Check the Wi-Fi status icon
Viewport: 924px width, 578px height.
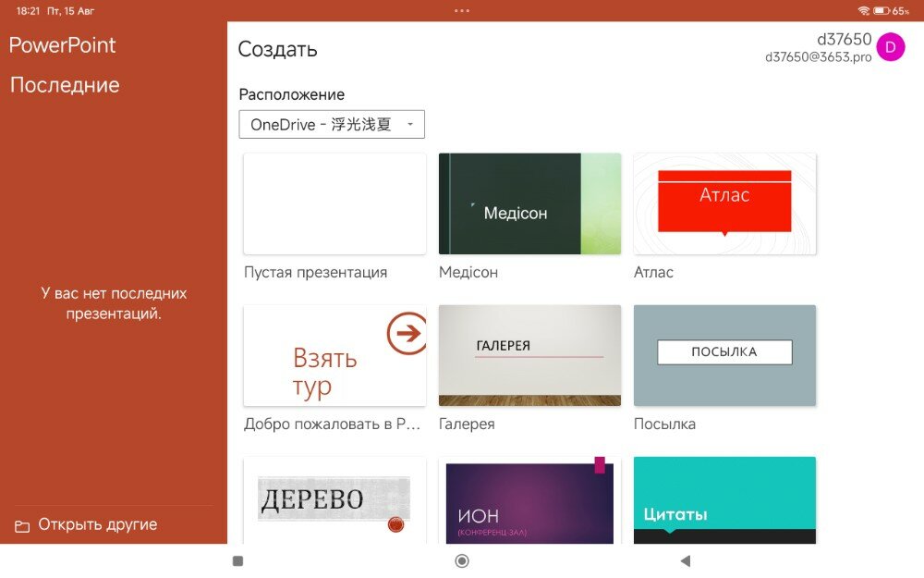click(x=863, y=10)
